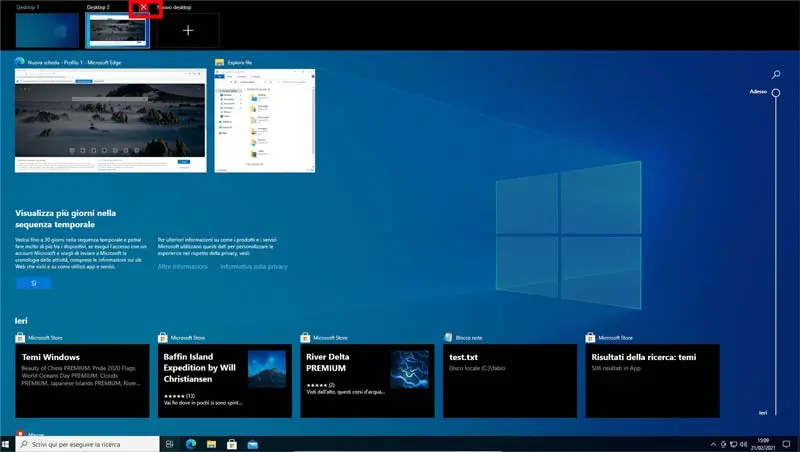Viewport: 800px width, 452px height.
Task: Open Baffin Island Expedition activity card
Action: click(x=224, y=381)
